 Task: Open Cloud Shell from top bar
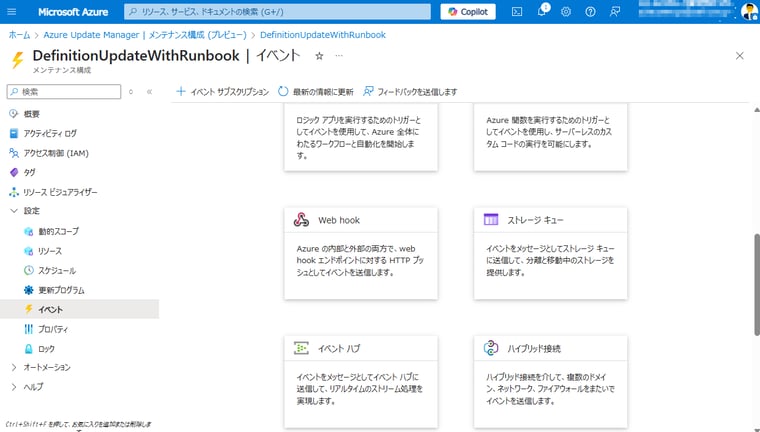pos(517,12)
